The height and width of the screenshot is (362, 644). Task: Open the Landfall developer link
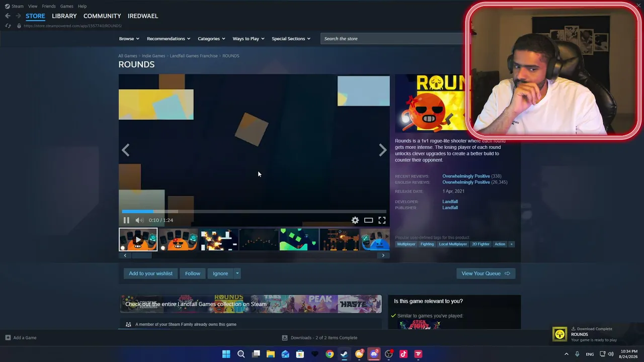(450, 202)
